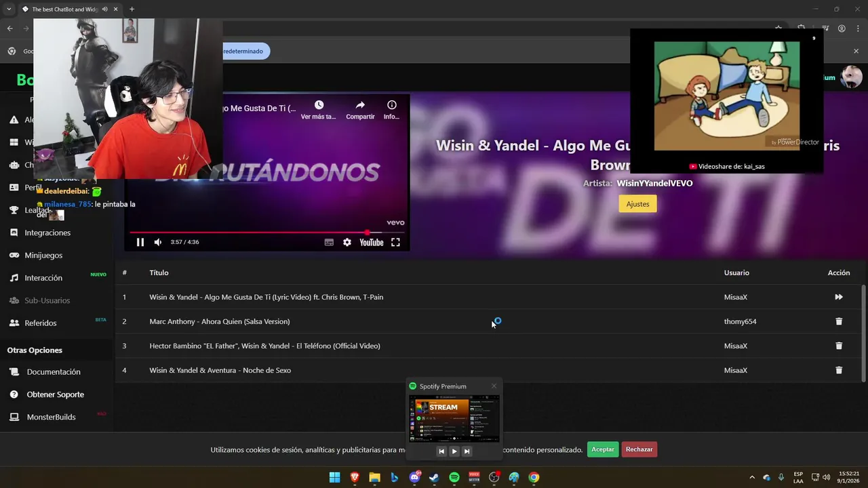This screenshot has width=868, height=488.
Task: Open Referidos in the sidebar
Action: (41, 323)
